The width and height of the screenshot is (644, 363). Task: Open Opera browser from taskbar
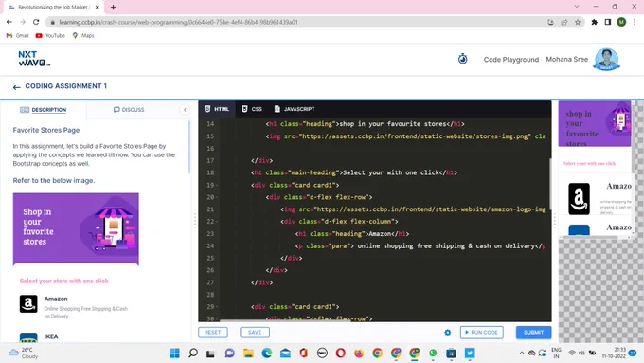(341, 354)
